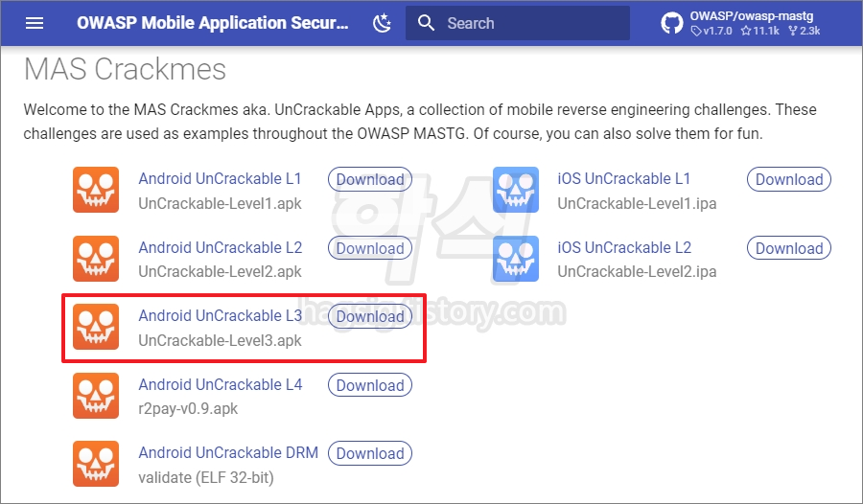
Task: Open the Android UnCrackable L1 link
Action: 220,179
